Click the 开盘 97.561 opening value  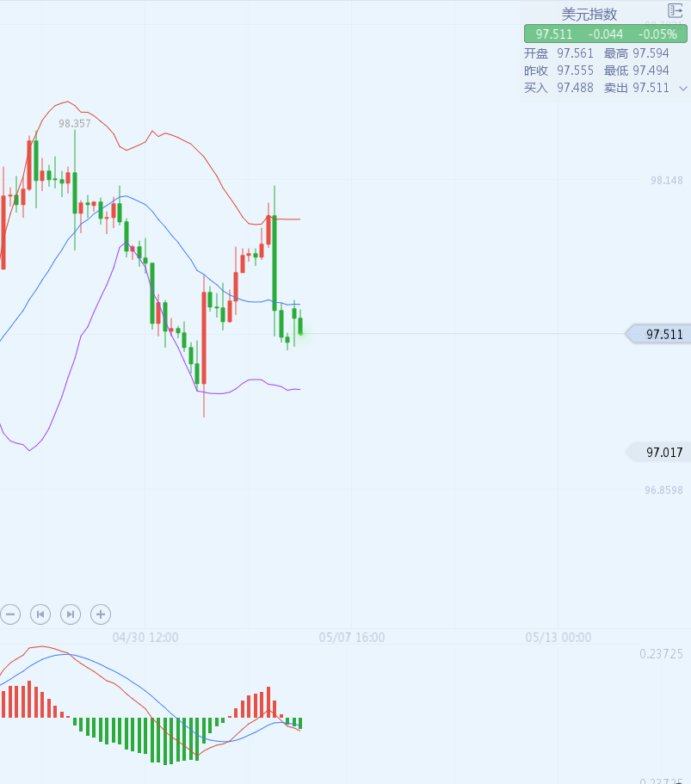point(558,53)
